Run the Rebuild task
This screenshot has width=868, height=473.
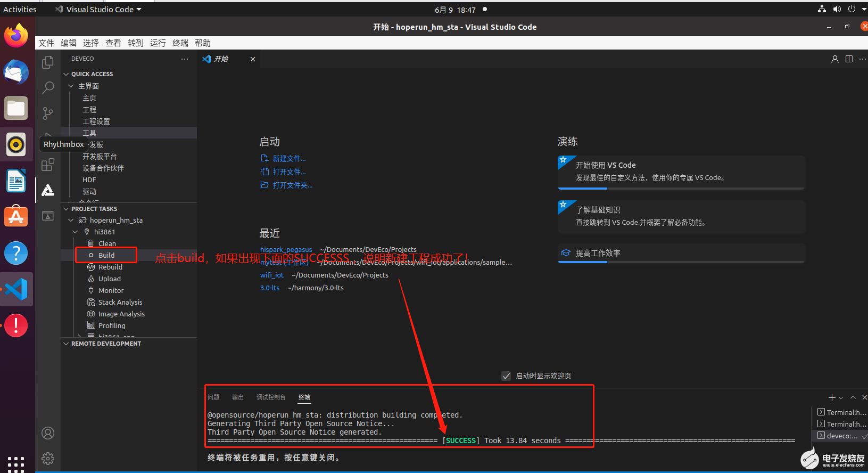pyautogui.click(x=110, y=267)
